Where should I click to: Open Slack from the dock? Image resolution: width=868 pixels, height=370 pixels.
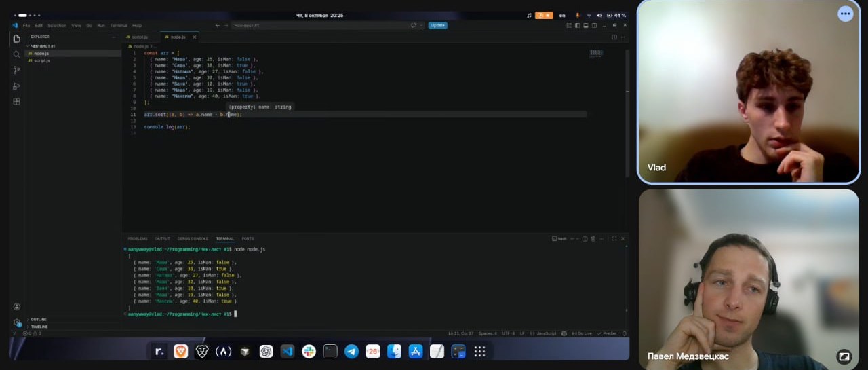(x=309, y=351)
